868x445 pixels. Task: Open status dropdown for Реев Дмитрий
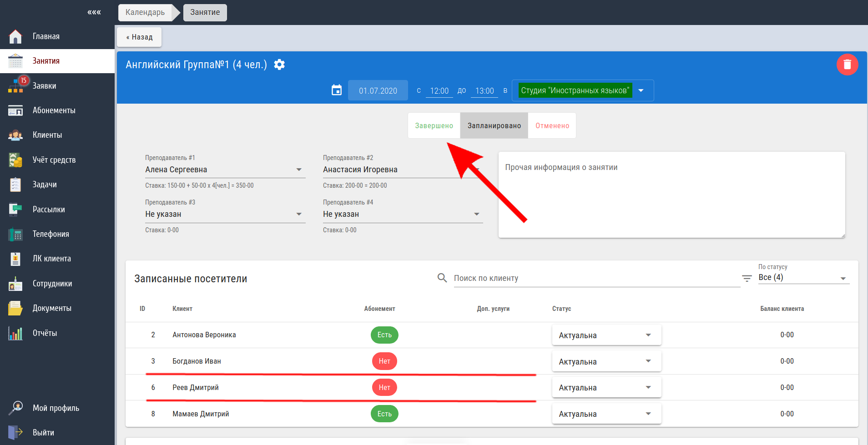click(x=606, y=387)
